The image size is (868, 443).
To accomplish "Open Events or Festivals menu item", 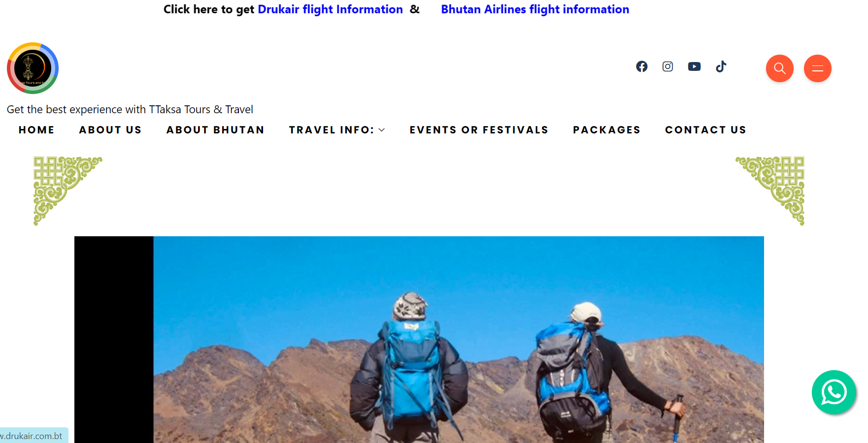I will (479, 130).
